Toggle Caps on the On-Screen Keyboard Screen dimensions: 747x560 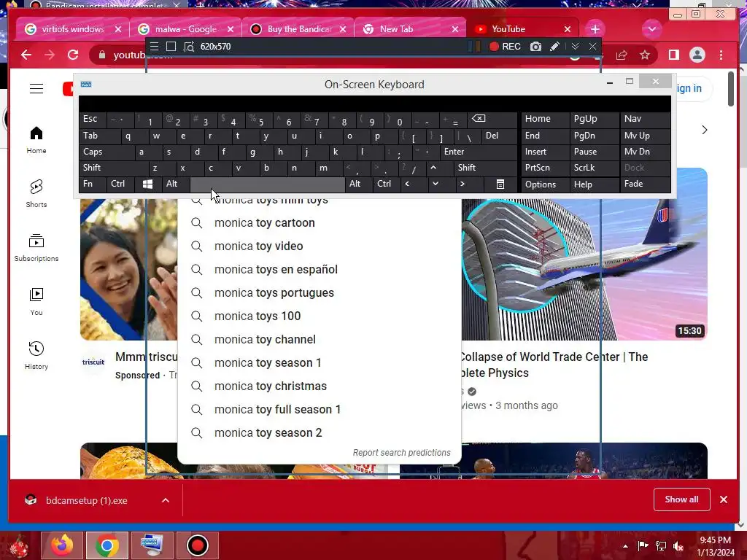click(107, 152)
